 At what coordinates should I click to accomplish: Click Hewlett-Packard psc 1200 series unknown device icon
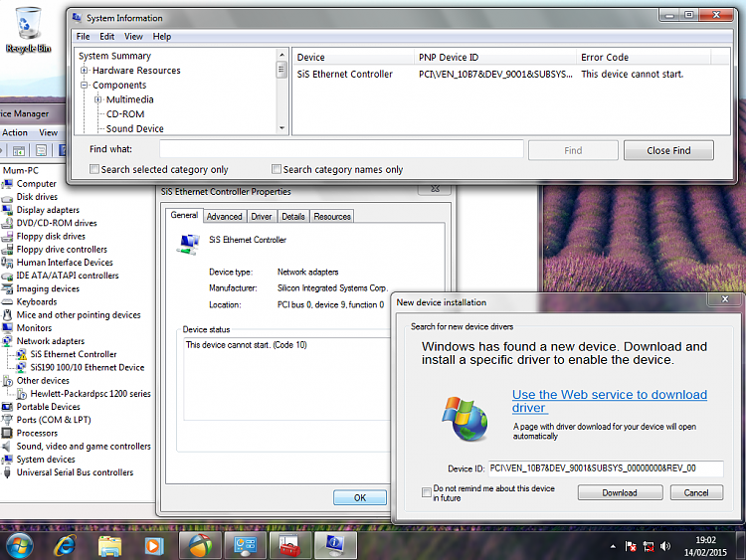click(x=22, y=394)
